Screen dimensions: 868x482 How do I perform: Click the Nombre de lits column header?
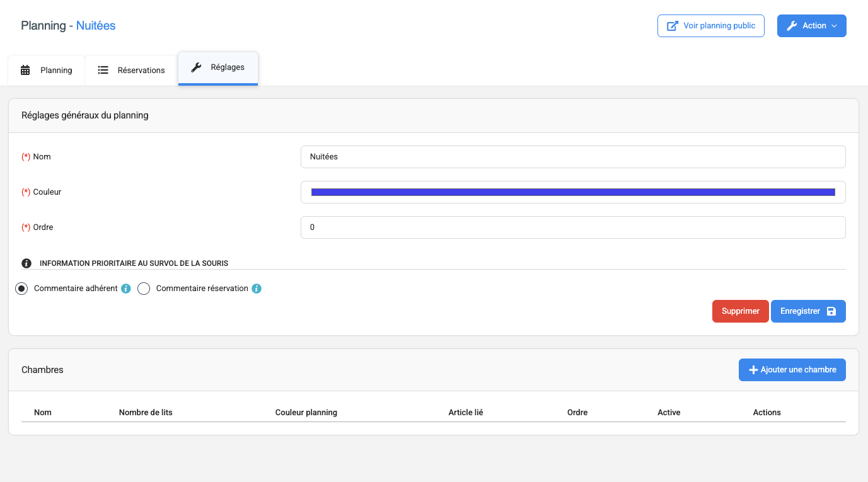(146, 412)
